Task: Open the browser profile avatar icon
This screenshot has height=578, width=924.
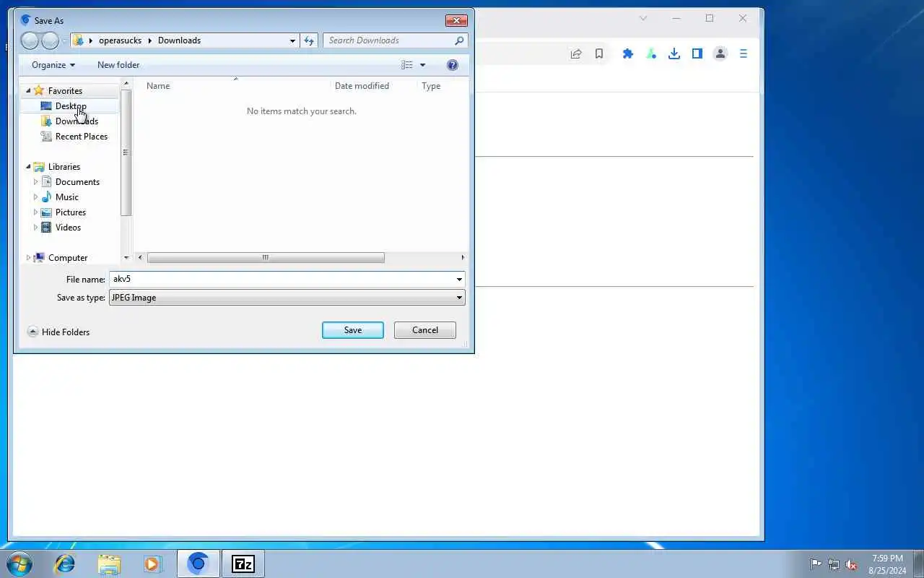Action: pos(720,53)
